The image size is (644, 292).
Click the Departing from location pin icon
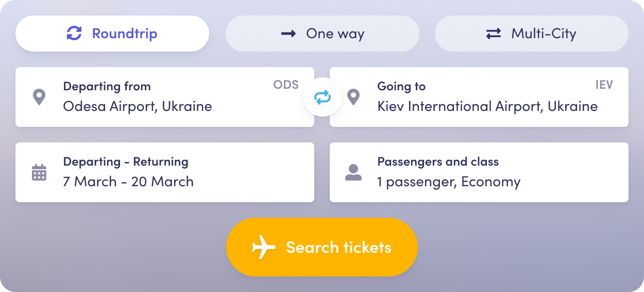(39, 97)
